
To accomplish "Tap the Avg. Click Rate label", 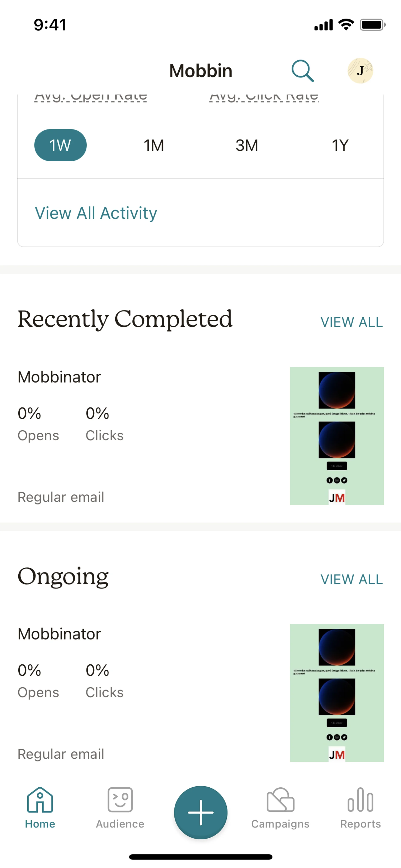I will [264, 97].
